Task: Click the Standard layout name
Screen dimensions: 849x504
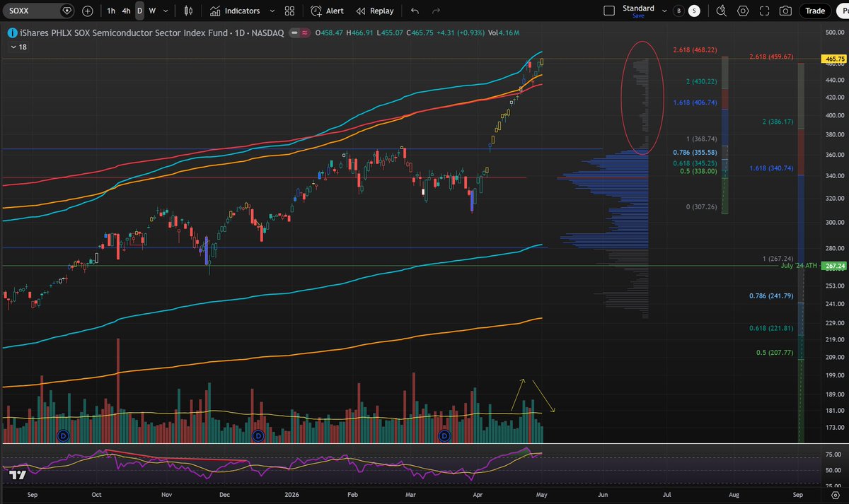Action: tap(638, 8)
